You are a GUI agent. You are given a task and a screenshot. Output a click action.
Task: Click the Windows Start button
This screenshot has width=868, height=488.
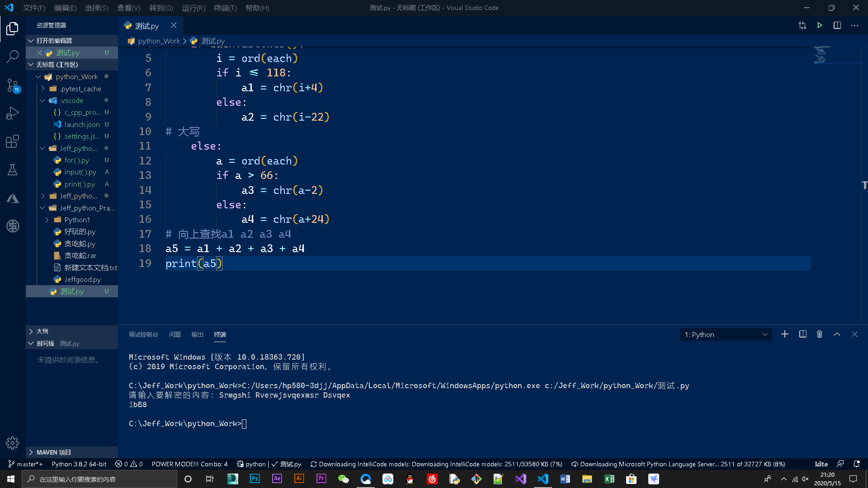(11, 479)
